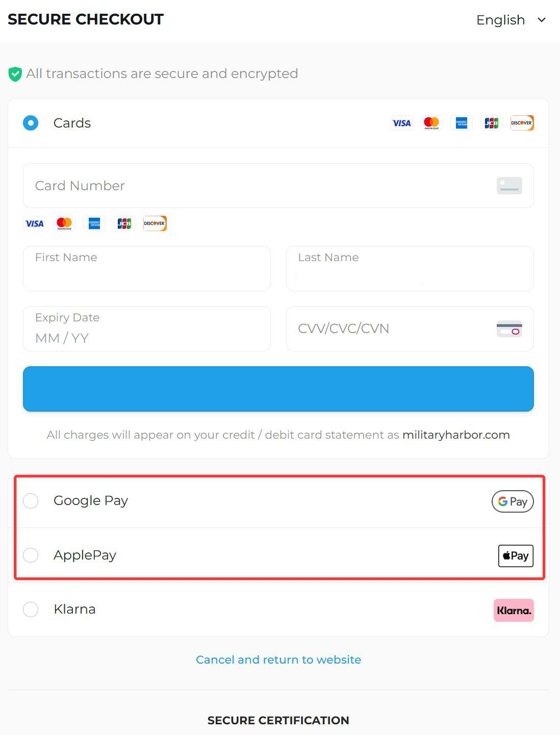Select the Klarna radio button
Image resolution: width=560 pixels, height=735 pixels.
(x=31, y=609)
